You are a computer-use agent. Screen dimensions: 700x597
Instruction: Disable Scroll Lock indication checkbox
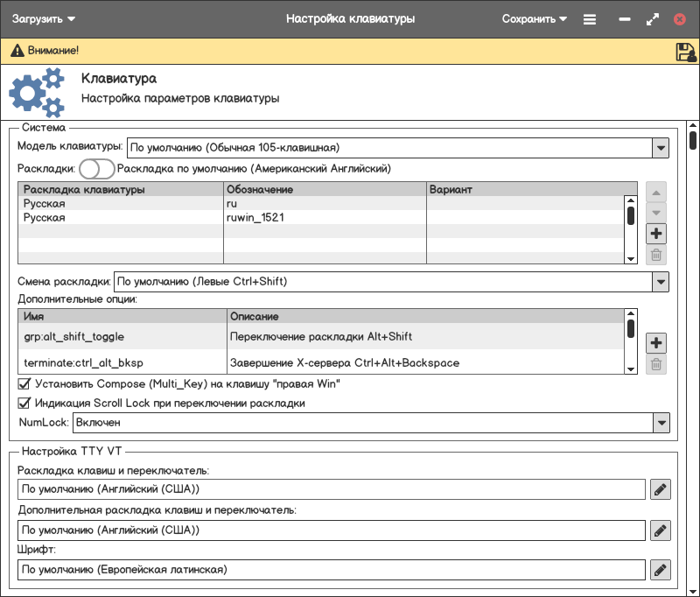click(x=24, y=404)
